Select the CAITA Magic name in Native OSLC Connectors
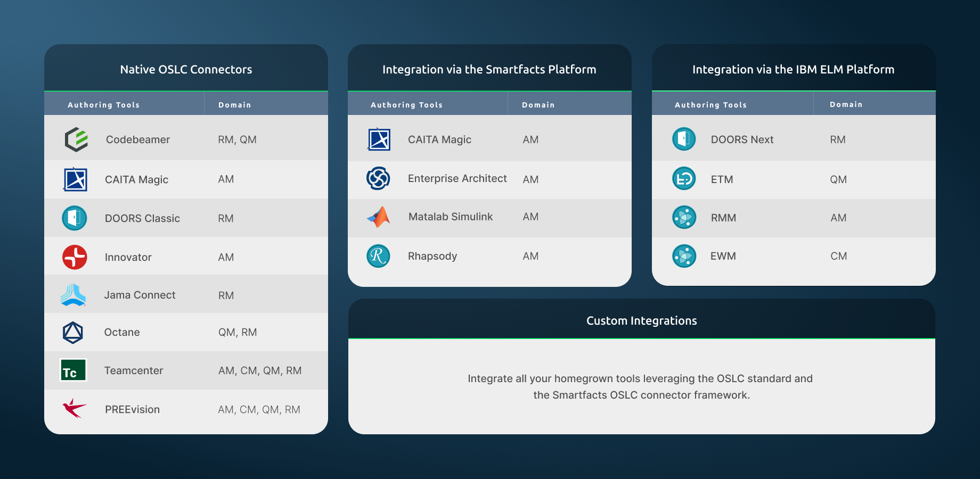Image resolution: width=980 pixels, height=479 pixels. (136, 180)
